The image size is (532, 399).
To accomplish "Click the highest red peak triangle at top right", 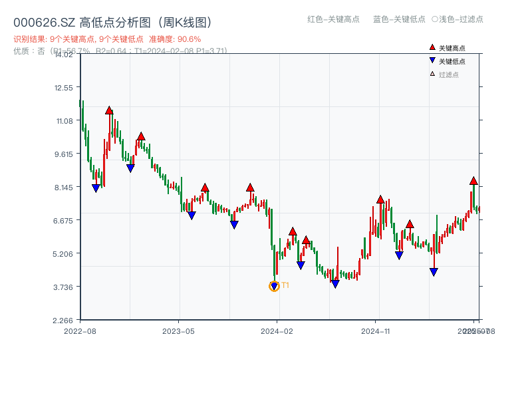I will pyautogui.click(x=473, y=181).
